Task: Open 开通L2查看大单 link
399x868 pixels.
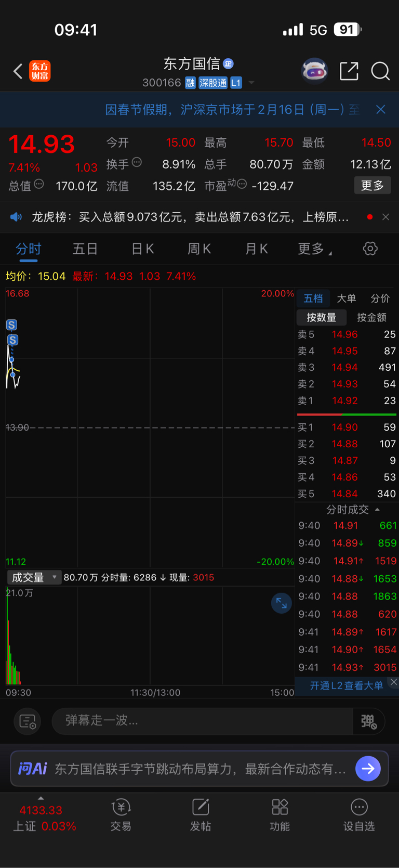Action: tap(347, 685)
